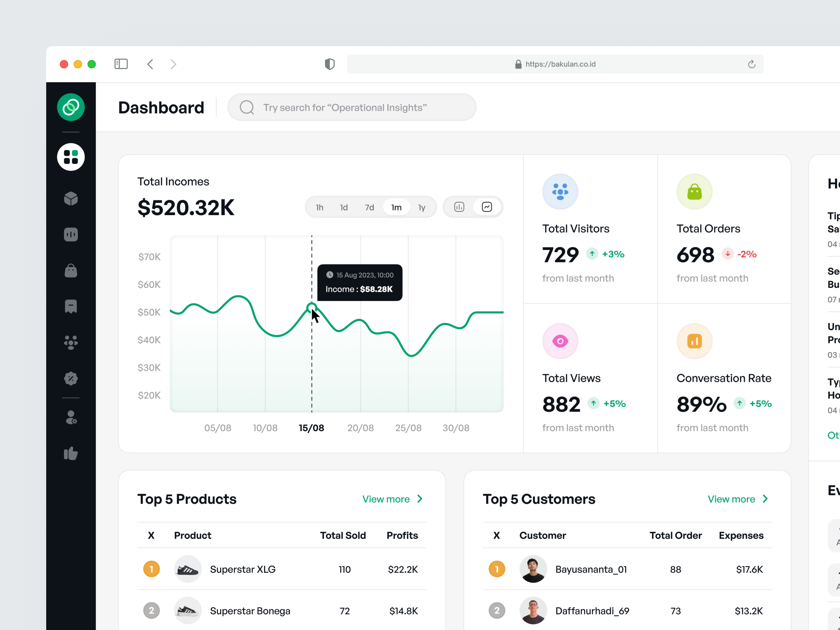840x630 pixels.
Task: Expand Top 5 Products with the chevron
Action: (x=419, y=499)
